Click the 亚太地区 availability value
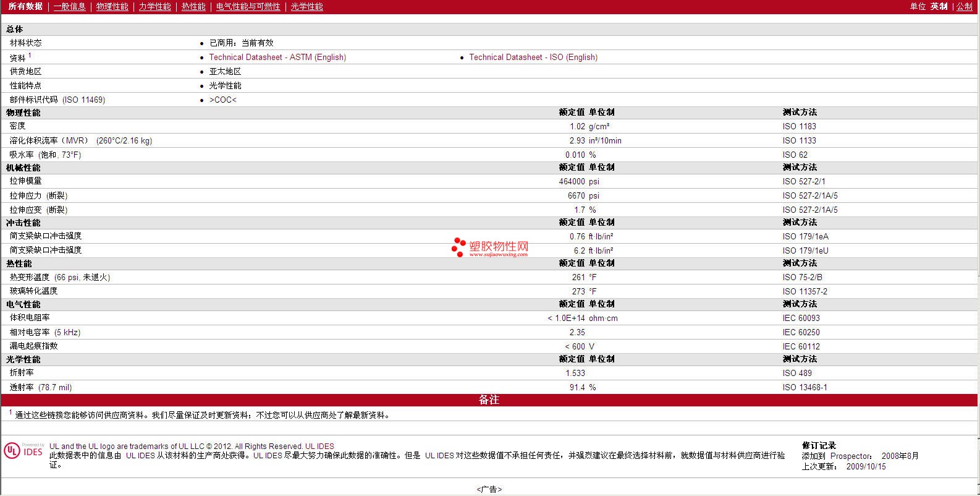The height and width of the screenshot is (496, 980). point(225,71)
